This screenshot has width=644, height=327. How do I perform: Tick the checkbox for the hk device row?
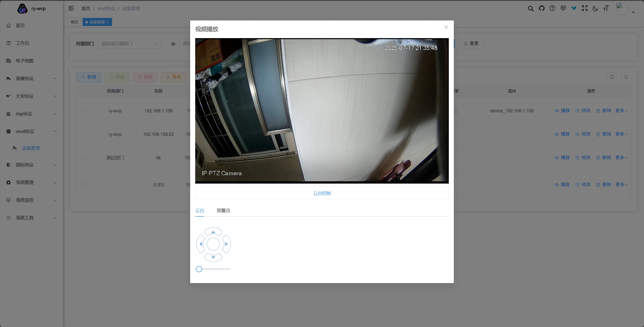click(85, 158)
